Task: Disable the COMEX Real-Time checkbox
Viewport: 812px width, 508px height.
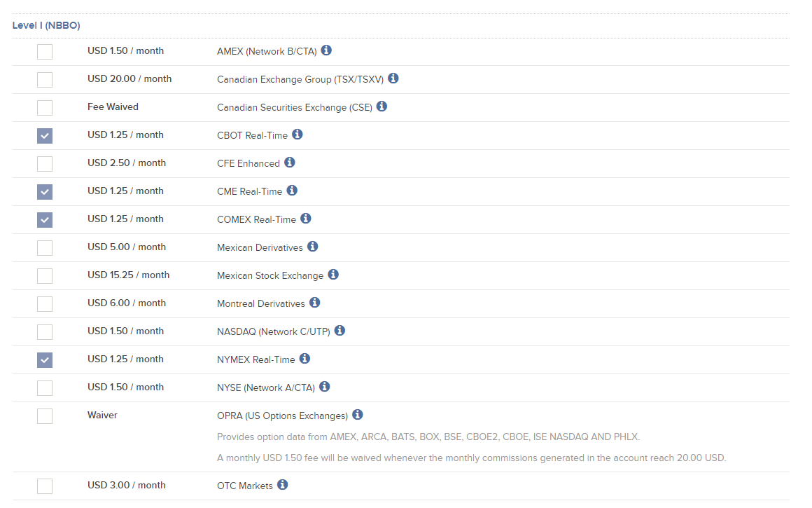Action: coord(45,220)
